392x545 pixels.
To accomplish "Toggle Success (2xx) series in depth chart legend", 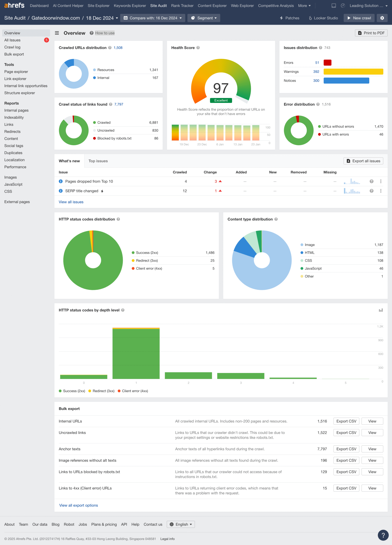I will (x=72, y=391).
